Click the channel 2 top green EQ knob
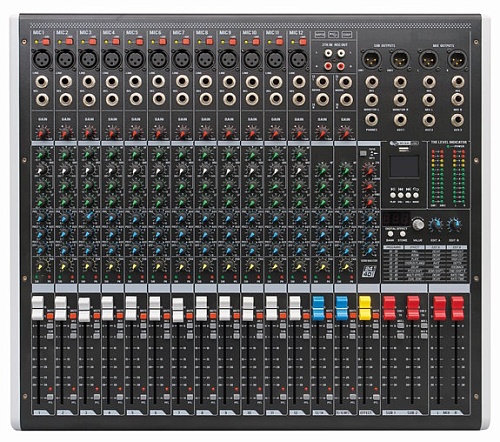The image size is (500, 442). tap(65, 154)
